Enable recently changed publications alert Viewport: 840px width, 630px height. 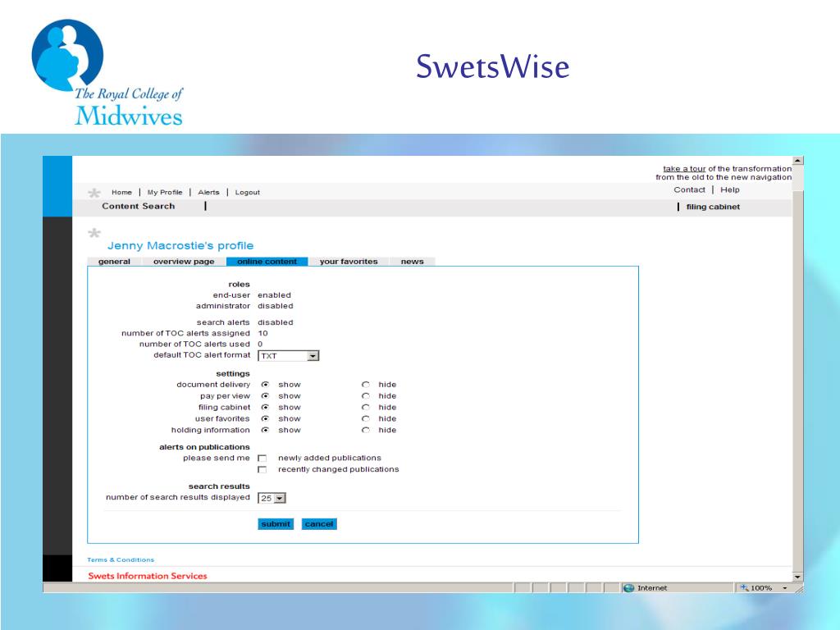pyautogui.click(x=262, y=469)
